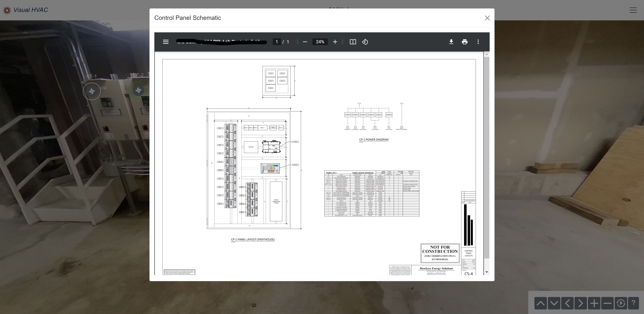Zoom out the PDF with minus
This screenshot has height=314, width=644.
[305, 42]
